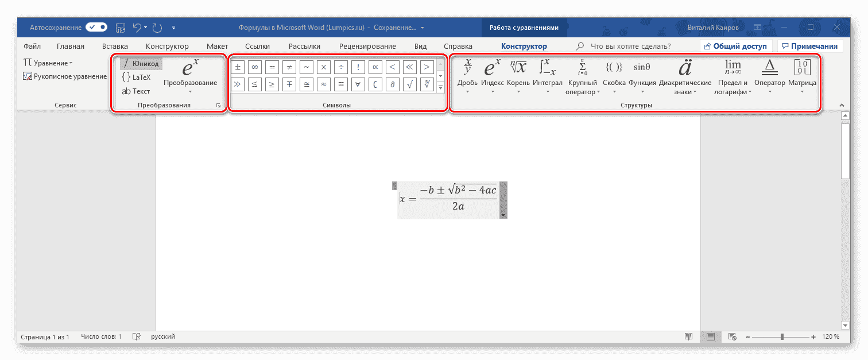Viewport: 868px width, 360px height.
Task: Open the Limit and Log (Предел и логарифм) dropdown
Action: (x=733, y=77)
